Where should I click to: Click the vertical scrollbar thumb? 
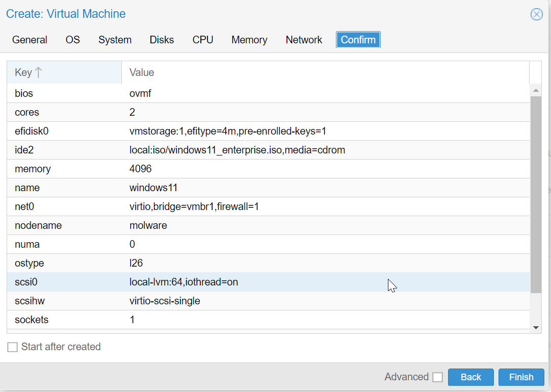tap(536, 194)
